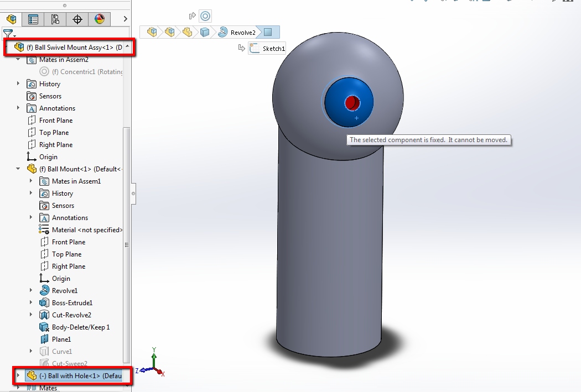Open the DimXpertManager crosshair tab
Image resolution: width=581 pixels, height=392 pixels.
pos(77,19)
